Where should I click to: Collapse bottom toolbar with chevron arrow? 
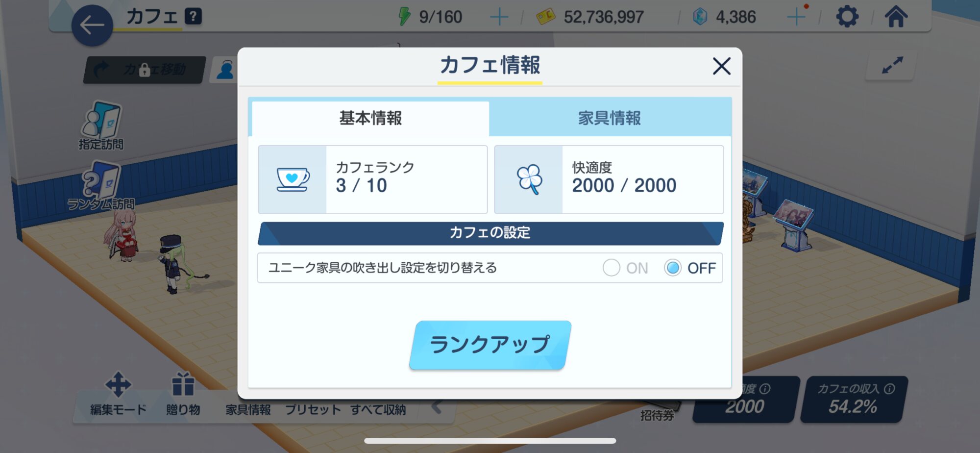[437, 406]
